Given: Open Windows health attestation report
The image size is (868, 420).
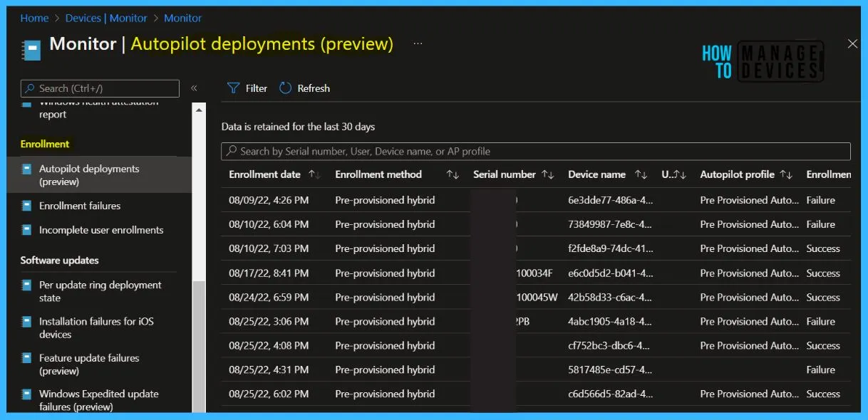Looking at the screenshot, I should (98, 108).
